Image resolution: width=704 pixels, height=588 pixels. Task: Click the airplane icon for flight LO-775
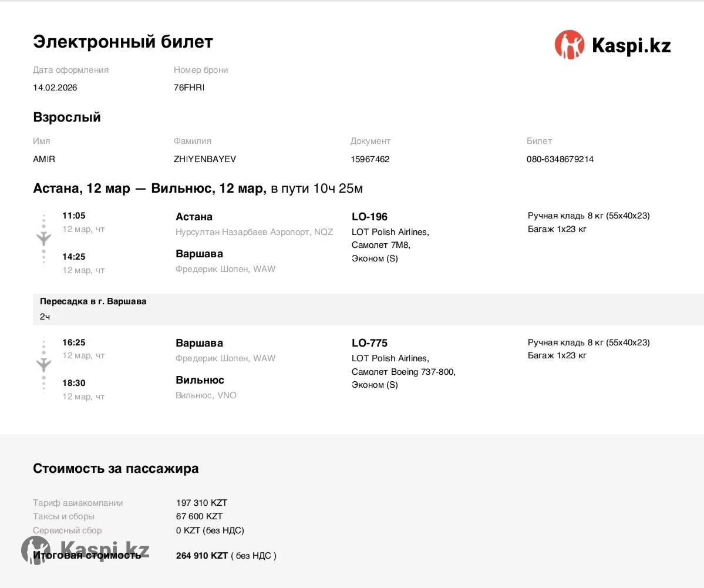(44, 364)
